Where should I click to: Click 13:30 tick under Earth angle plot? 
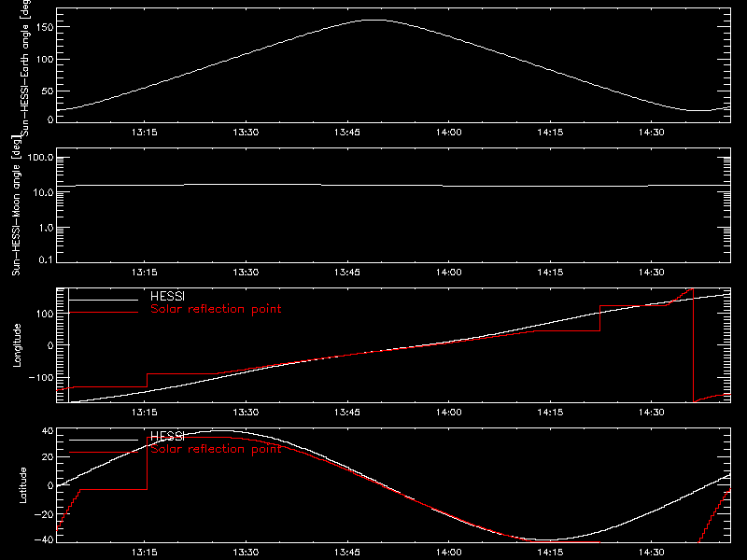[x=246, y=133]
